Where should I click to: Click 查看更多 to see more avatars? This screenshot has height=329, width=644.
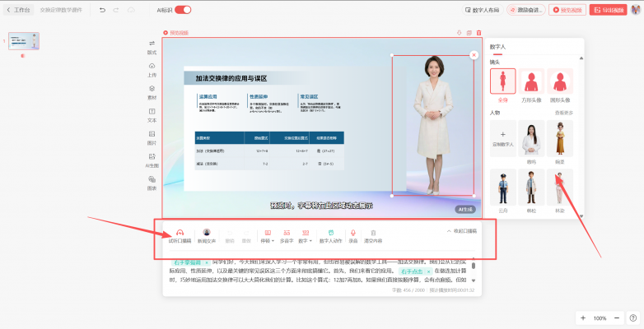click(x=564, y=112)
